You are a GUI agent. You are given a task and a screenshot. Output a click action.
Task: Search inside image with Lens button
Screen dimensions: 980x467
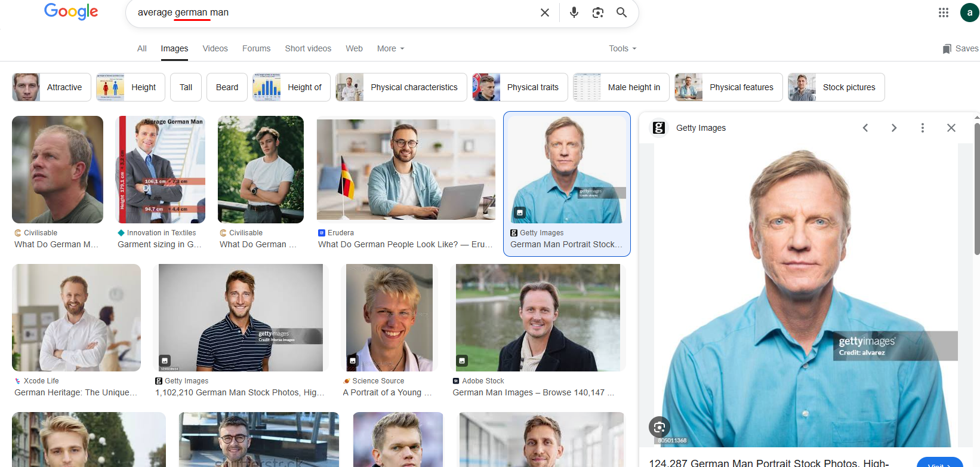click(x=659, y=427)
